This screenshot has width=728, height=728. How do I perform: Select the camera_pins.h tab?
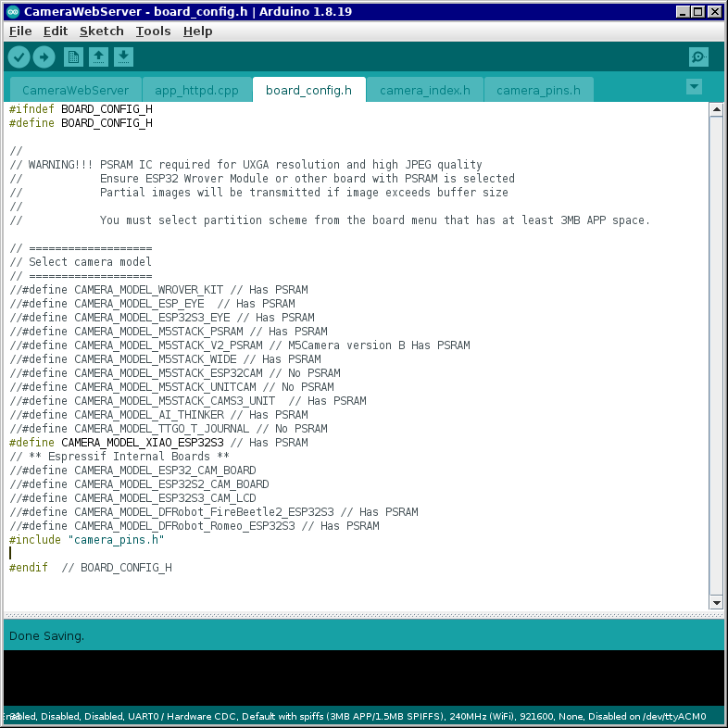pyautogui.click(x=538, y=91)
